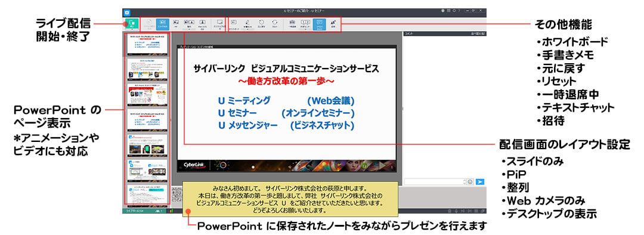Screen dimensions: 644x235
Task: Click the green live broadcast start/stop button
Action: click(132, 23)
